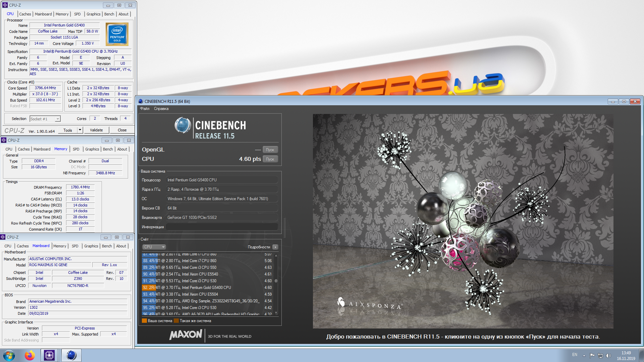The width and height of the screenshot is (644, 362).
Task: Show hidden tray icons arrow
Action: coord(584,356)
